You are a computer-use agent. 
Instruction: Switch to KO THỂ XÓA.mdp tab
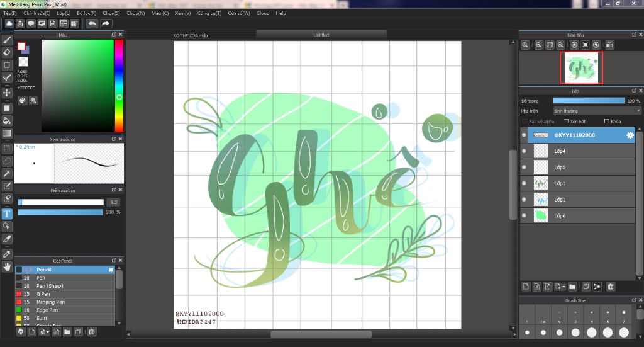pos(191,35)
